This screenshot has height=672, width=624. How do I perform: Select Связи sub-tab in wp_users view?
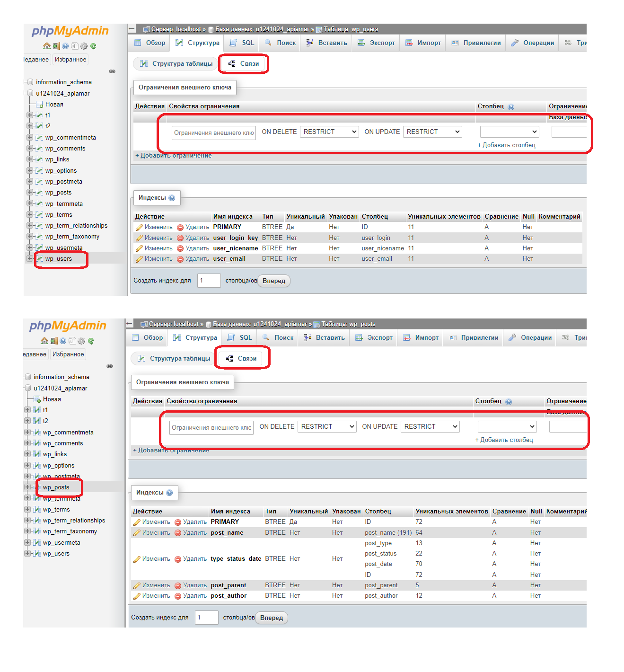[244, 64]
